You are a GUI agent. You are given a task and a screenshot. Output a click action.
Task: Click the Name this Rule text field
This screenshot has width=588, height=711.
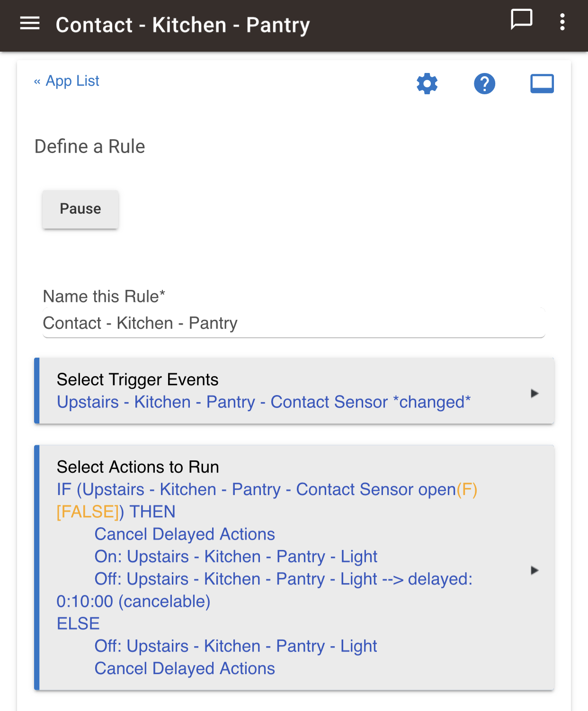click(x=294, y=323)
